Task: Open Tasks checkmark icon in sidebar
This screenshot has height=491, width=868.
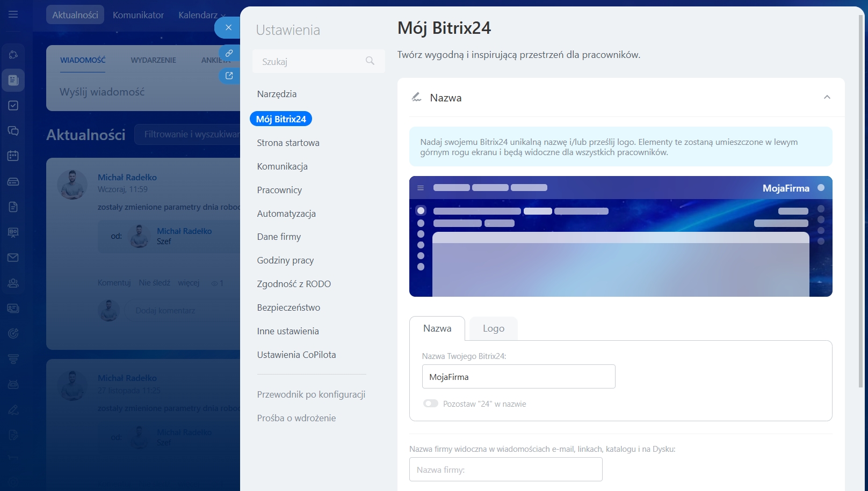Action: [13, 106]
